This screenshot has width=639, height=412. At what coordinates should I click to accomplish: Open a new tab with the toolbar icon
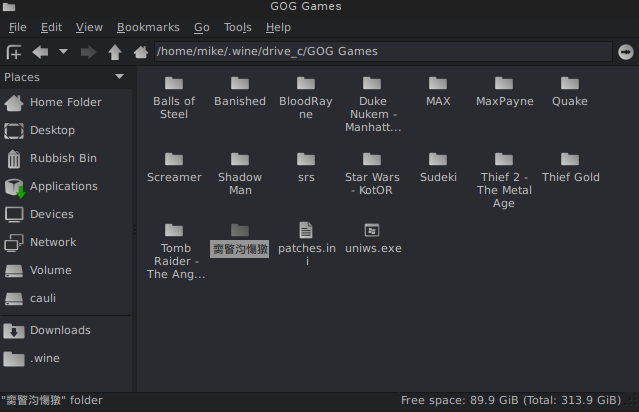(x=14, y=52)
